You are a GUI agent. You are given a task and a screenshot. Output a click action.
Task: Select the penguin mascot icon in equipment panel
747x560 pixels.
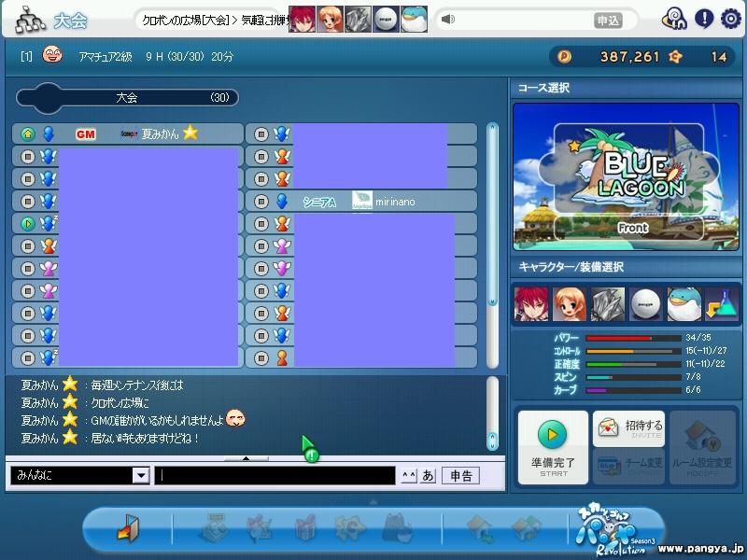[684, 304]
